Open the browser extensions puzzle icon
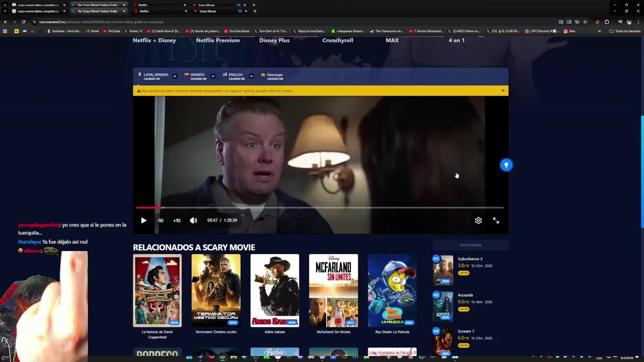Image resolution: width=644 pixels, height=362 pixels. [607, 22]
